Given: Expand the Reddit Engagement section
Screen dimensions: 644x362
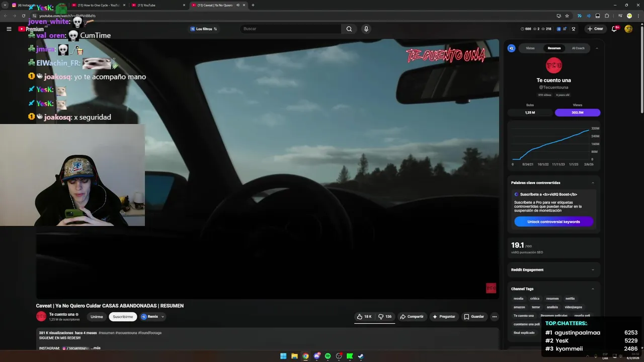Looking at the screenshot, I should click(593, 269).
